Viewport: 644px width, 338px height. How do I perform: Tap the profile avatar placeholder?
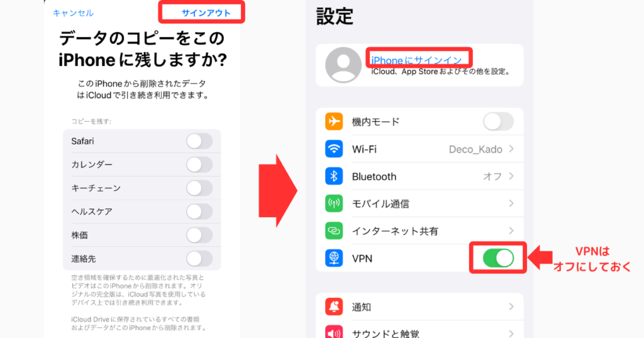click(343, 65)
